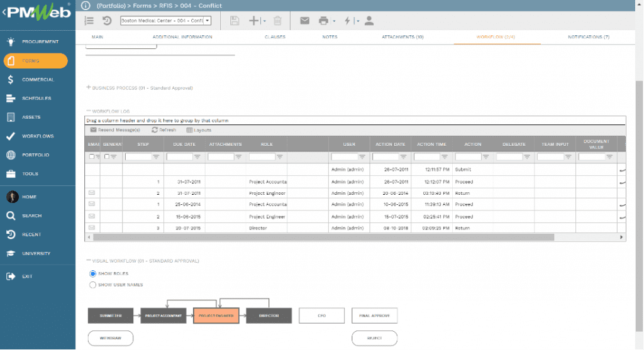Click the info icon beside breadcrumb
644x350 pixels.
pos(86,5)
